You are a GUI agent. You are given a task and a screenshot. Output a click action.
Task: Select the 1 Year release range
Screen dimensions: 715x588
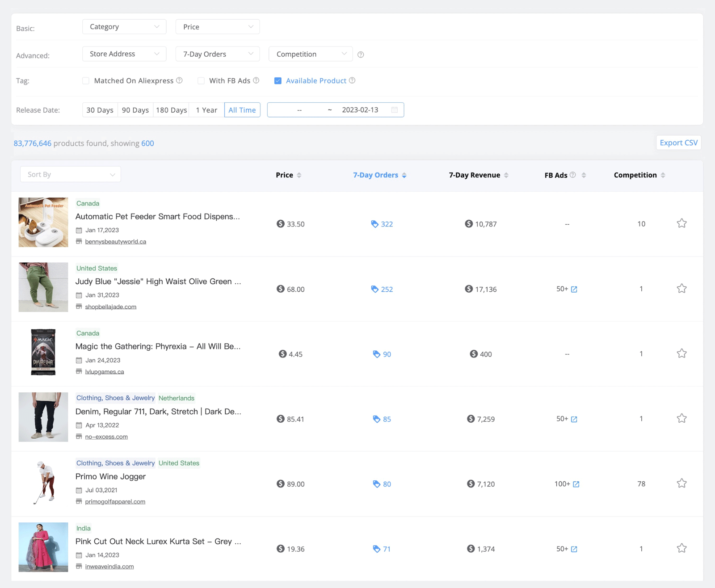pyautogui.click(x=206, y=110)
